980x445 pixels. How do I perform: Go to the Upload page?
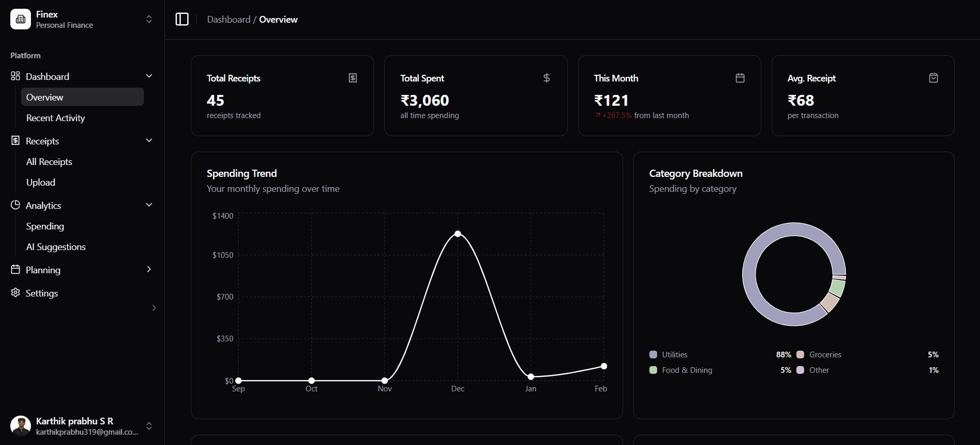(41, 183)
